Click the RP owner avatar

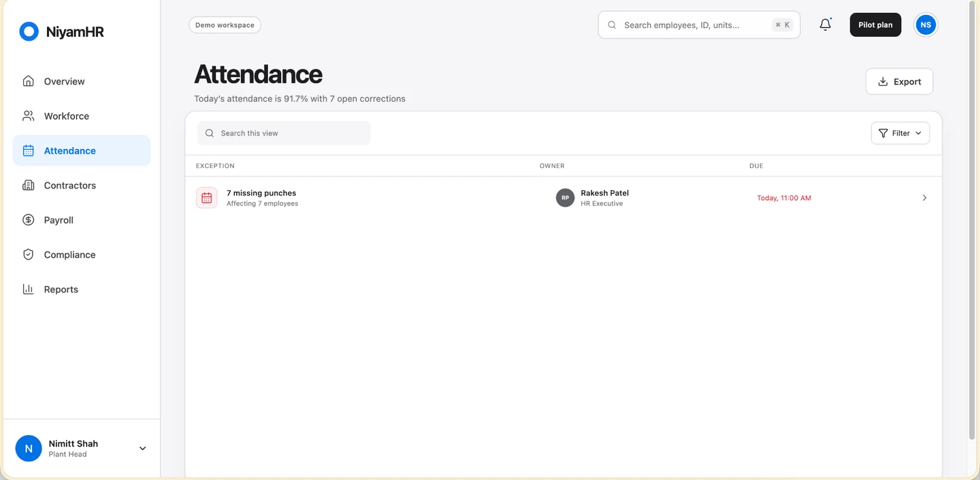pos(565,198)
